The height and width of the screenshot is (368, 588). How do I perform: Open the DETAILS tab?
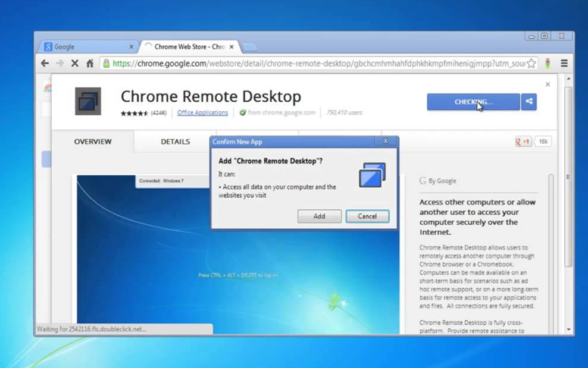coord(175,141)
